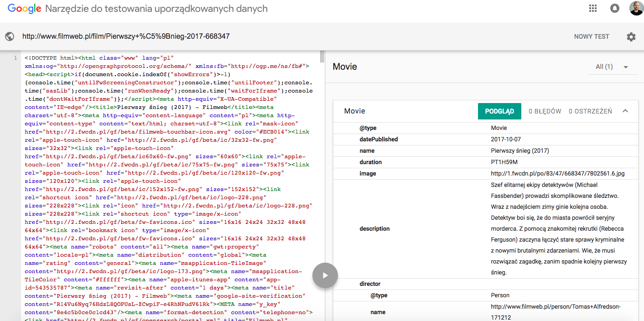Click the datePublished 2017-10-07 value

(505, 140)
